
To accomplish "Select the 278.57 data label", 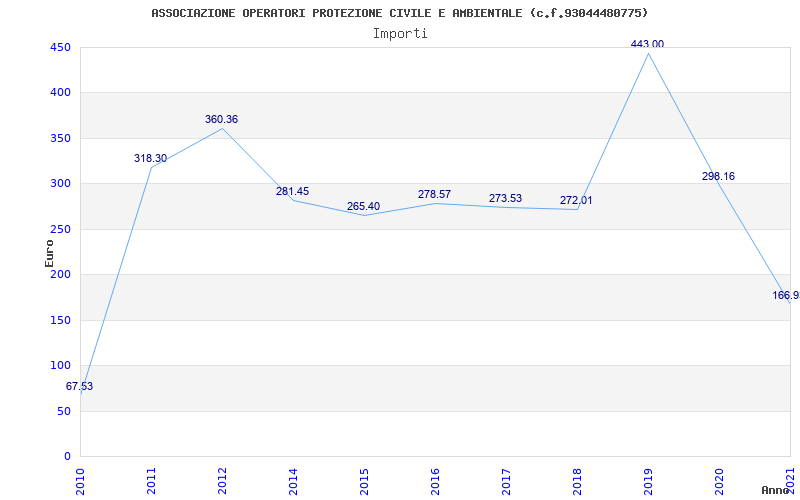I will point(434,194).
